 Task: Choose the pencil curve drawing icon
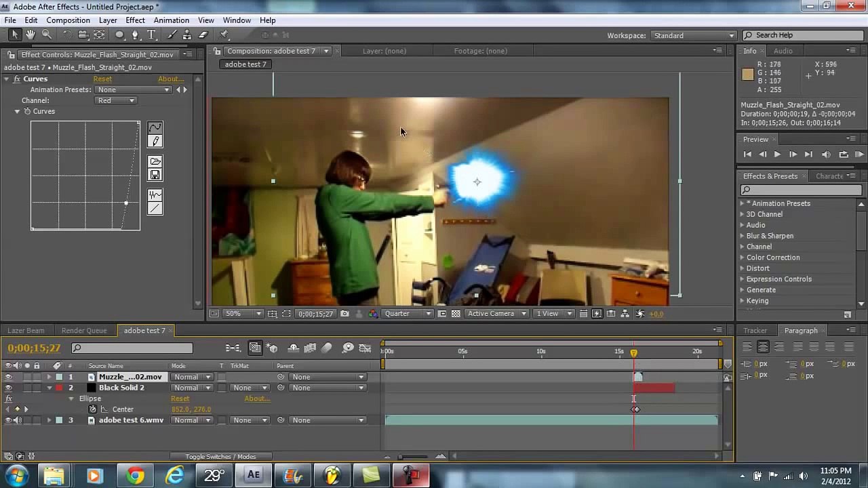155,141
